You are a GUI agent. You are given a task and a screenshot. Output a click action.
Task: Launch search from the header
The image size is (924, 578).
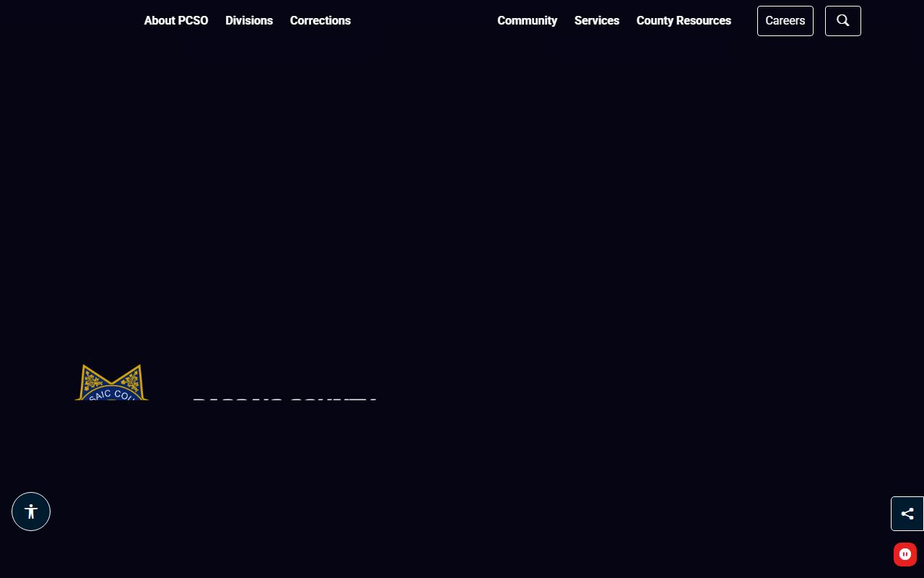tap(842, 21)
